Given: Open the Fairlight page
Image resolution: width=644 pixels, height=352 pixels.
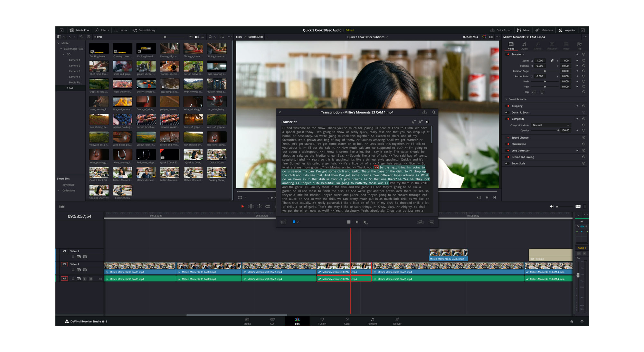Looking at the screenshot, I should pyautogui.click(x=372, y=321).
